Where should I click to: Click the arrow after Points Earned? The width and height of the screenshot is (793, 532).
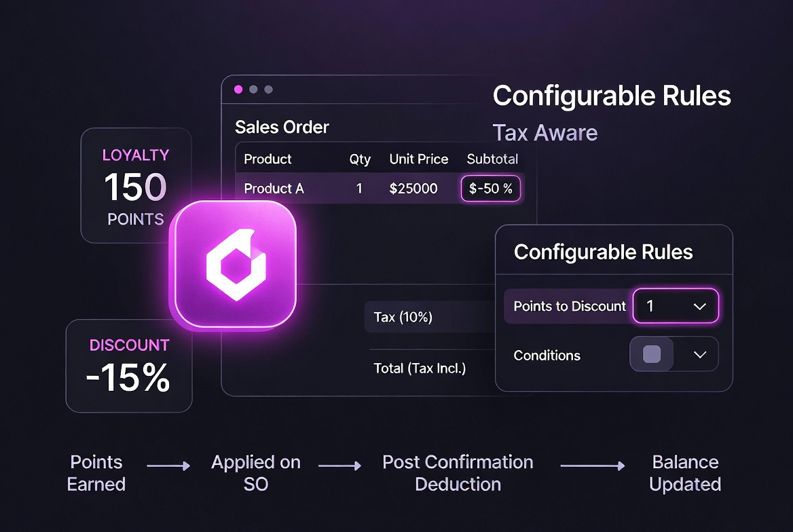tap(168, 465)
